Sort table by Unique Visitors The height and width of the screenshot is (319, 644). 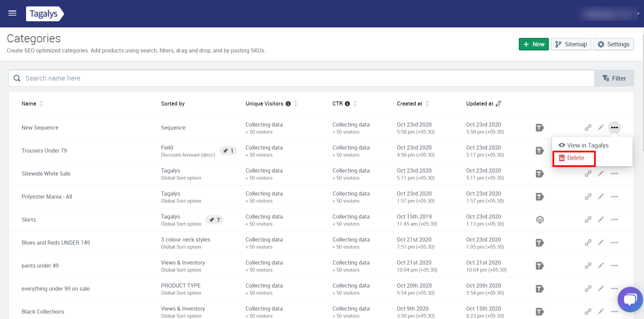point(295,104)
